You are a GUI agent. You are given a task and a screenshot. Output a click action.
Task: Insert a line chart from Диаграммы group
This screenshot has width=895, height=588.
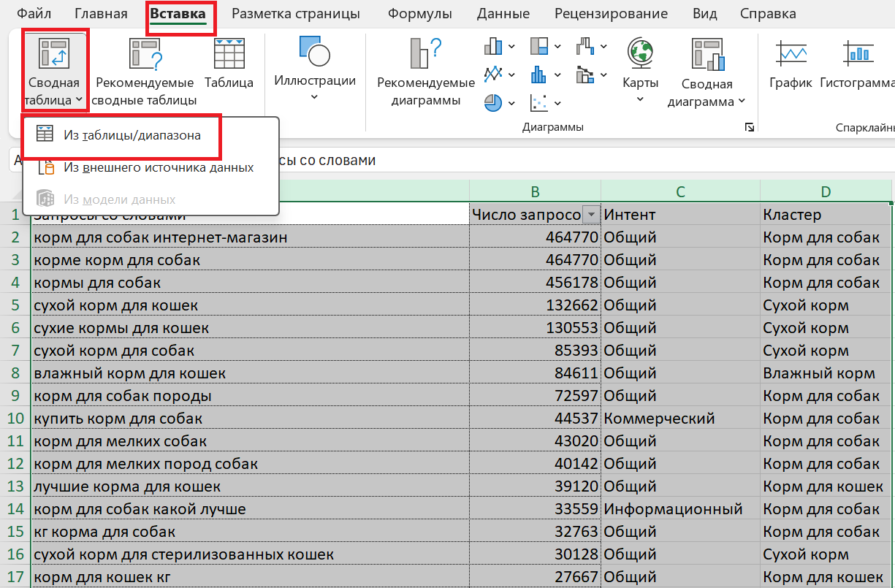point(494,75)
